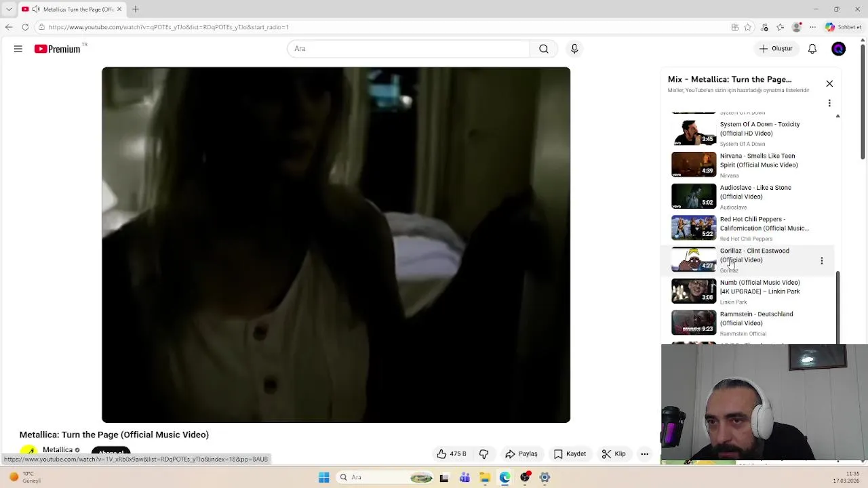Open the split screen apps icon

coord(735,27)
